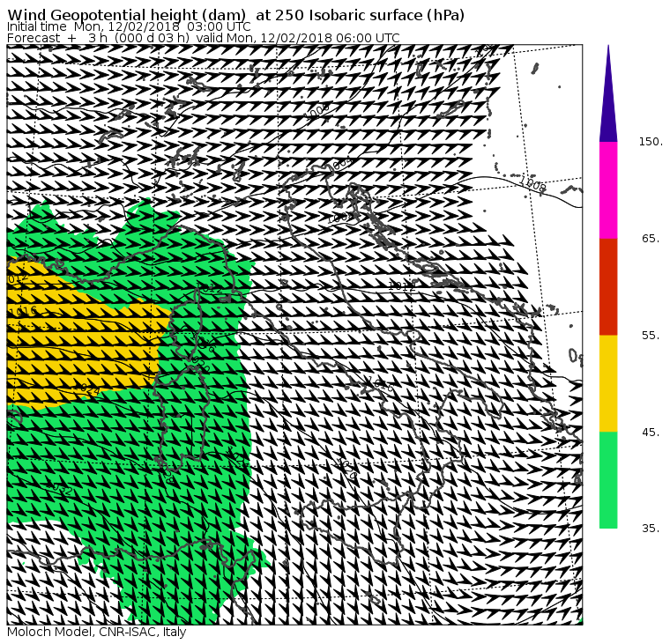Click the 'Initial time' line text

[x=129, y=26]
